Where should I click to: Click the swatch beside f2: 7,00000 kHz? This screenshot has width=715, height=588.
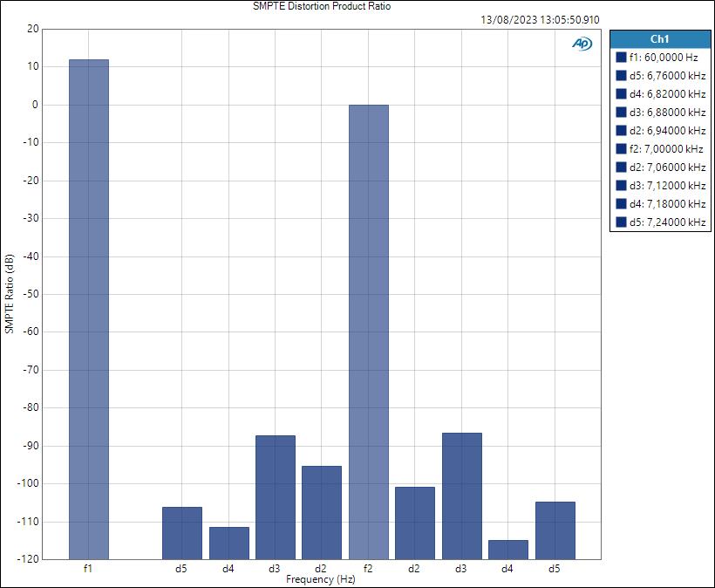tap(621, 148)
